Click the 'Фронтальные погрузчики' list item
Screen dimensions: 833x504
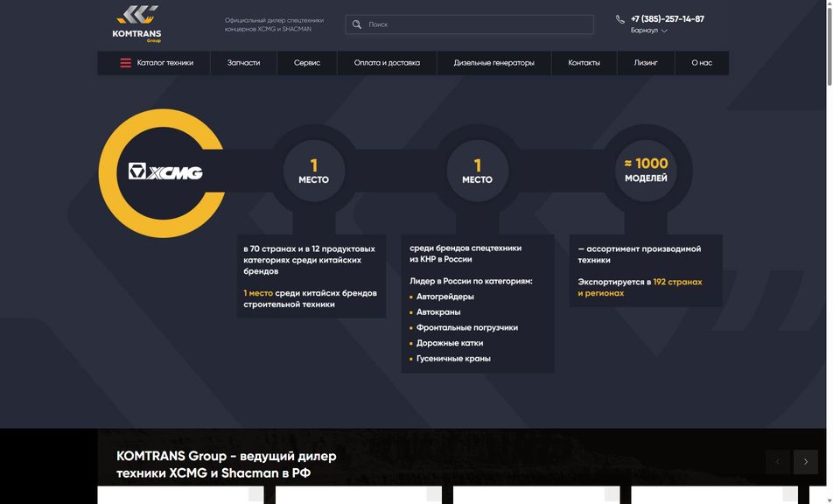point(467,327)
